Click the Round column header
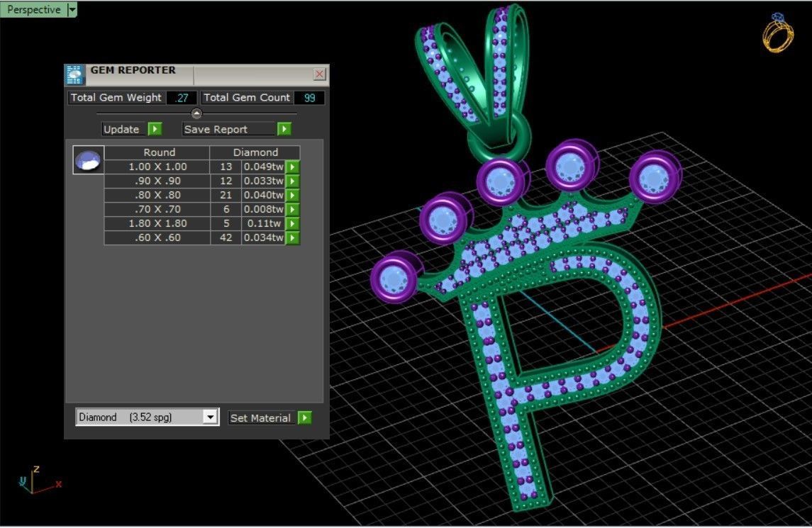 [x=157, y=152]
